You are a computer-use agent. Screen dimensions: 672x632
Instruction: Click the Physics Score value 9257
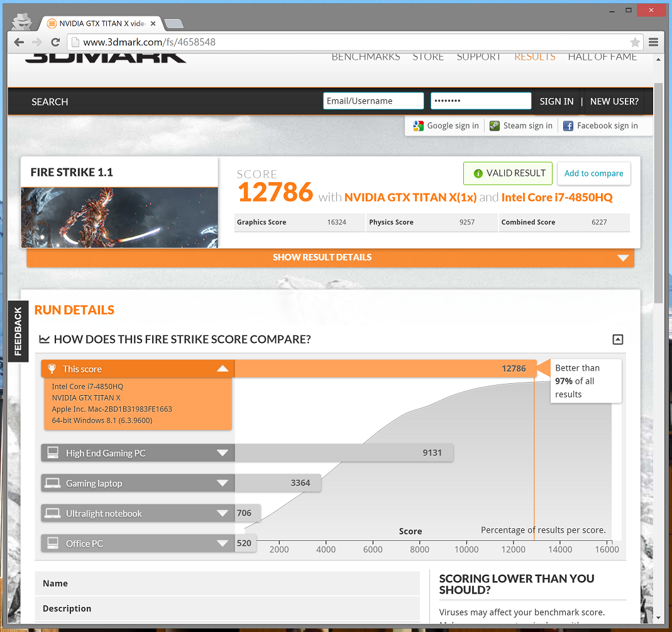pos(466,222)
